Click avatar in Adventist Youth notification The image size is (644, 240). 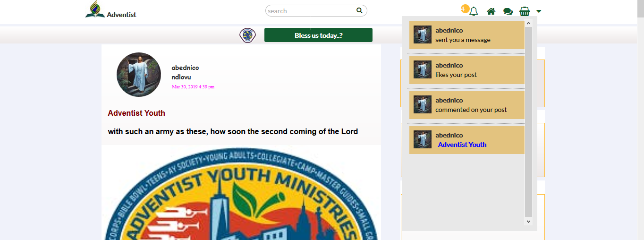click(423, 139)
